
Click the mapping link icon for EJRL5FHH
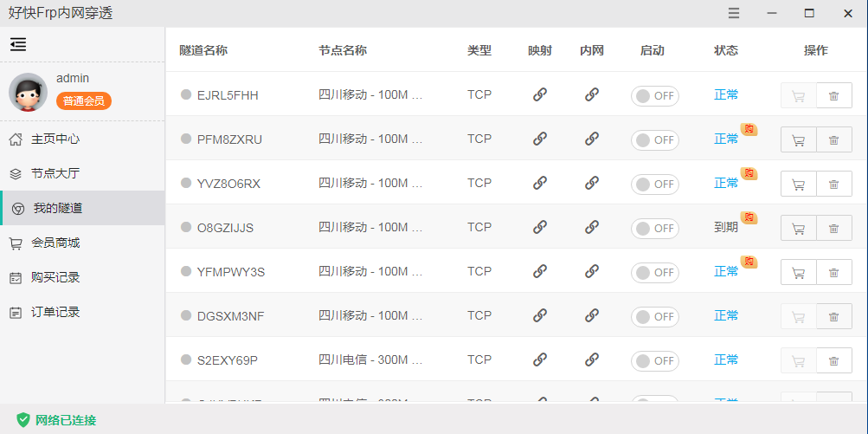coord(540,94)
